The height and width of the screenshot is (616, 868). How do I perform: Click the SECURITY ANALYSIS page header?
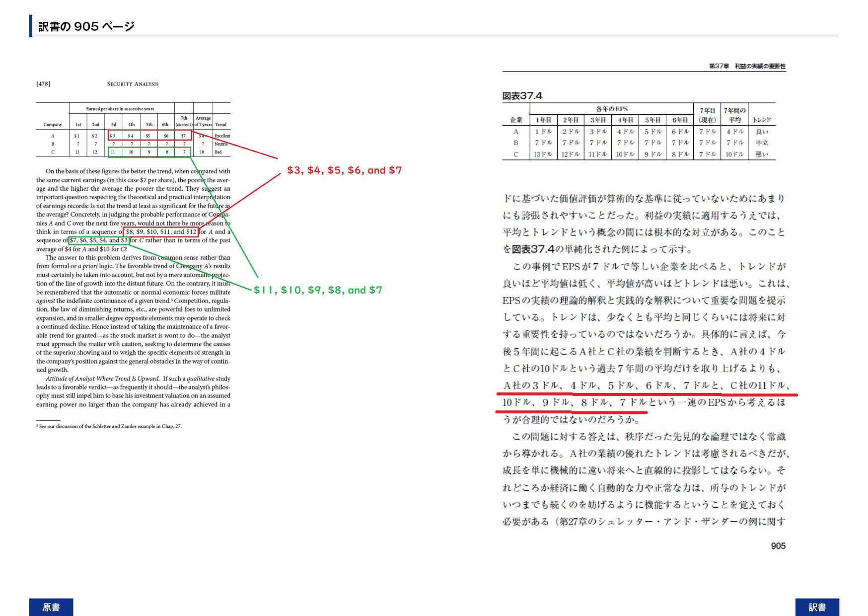click(133, 84)
